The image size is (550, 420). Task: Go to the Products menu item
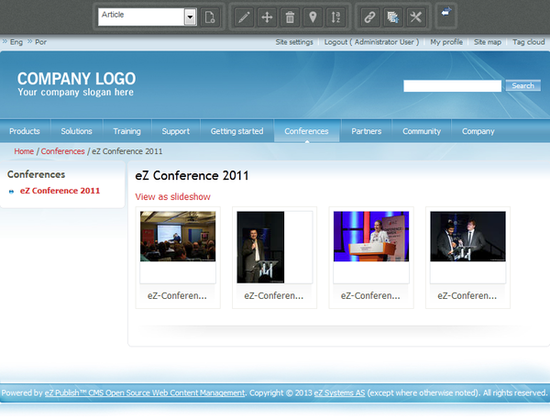point(25,131)
